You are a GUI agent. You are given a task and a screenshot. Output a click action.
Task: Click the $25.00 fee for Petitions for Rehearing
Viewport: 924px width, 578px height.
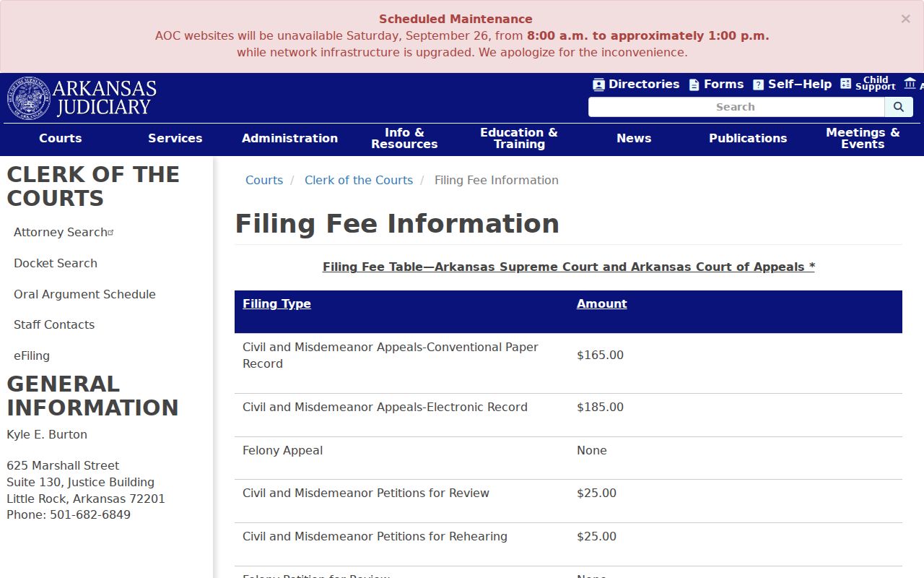click(x=596, y=537)
